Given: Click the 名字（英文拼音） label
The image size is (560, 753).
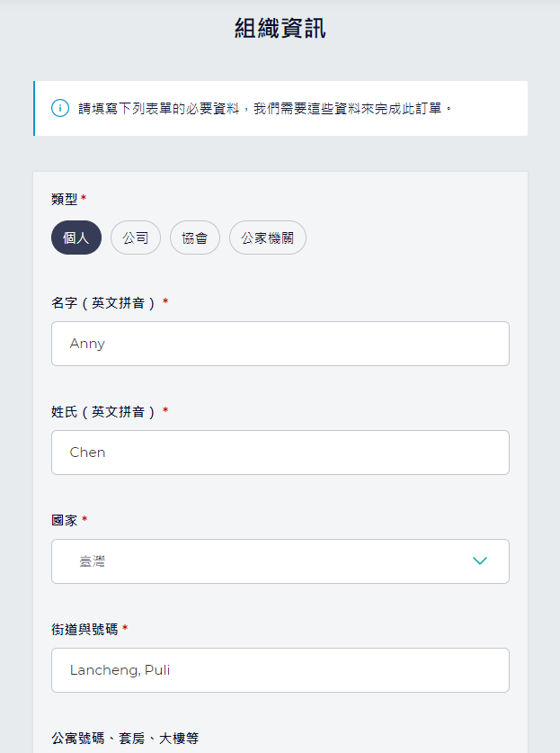Looking at the screenshot, I should click(103, 303).
